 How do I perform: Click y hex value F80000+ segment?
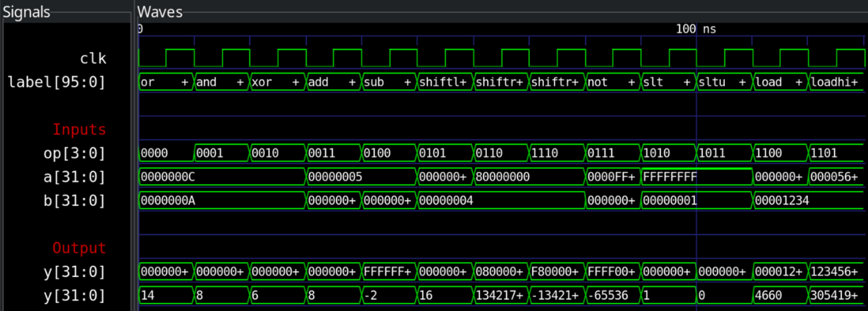click(557, 272)
